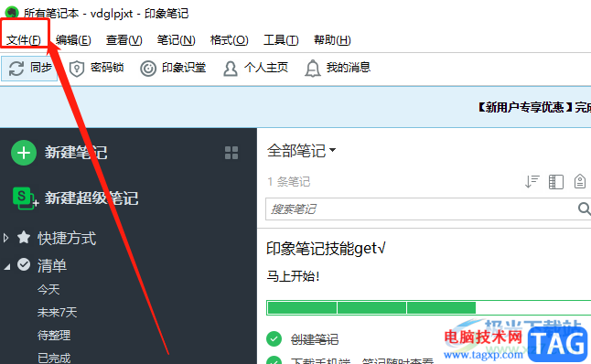Click the list view layout icon
Image resolution: width=591 pixels, height=364 pixels.
(x=556, y=182)
